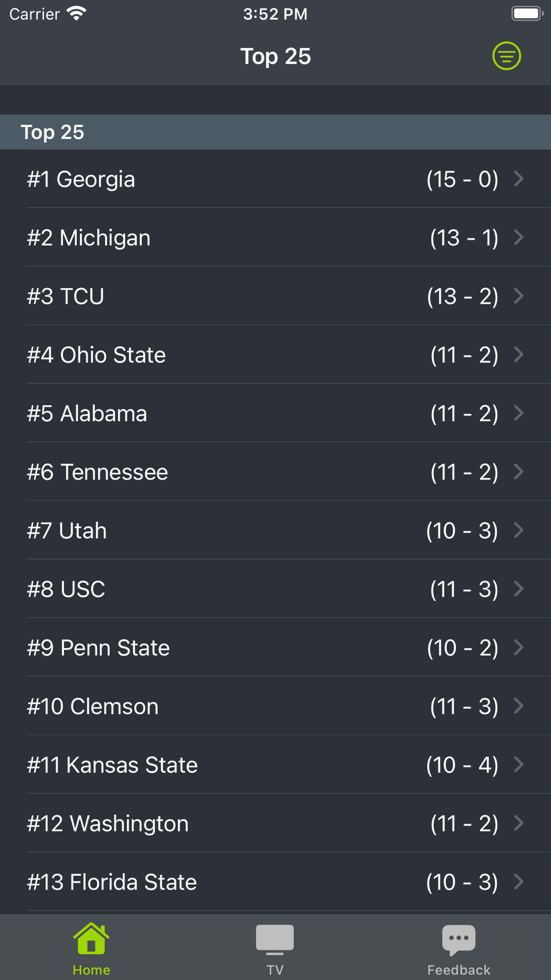Tap the Feedback speech bubble icon

click(458, 939)
